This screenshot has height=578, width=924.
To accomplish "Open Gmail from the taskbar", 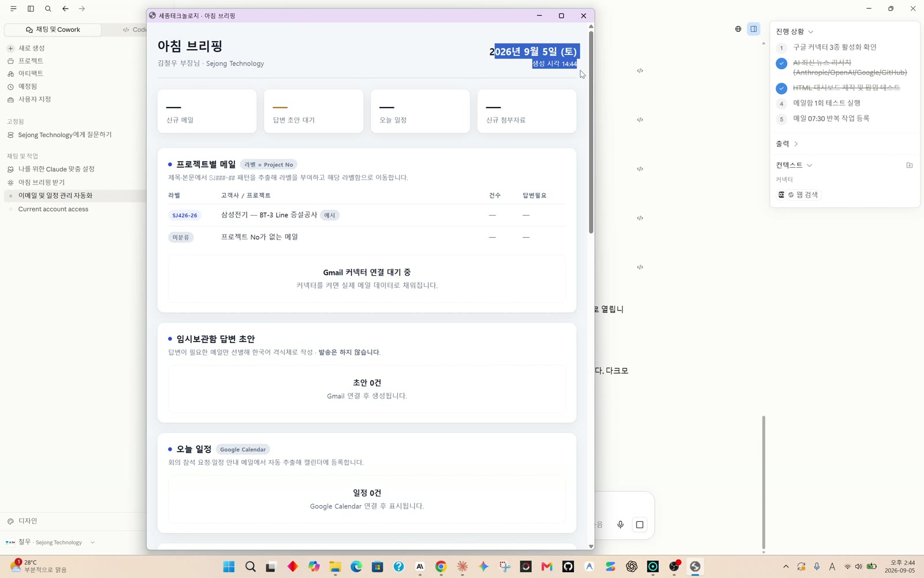I will pos(547,566).
